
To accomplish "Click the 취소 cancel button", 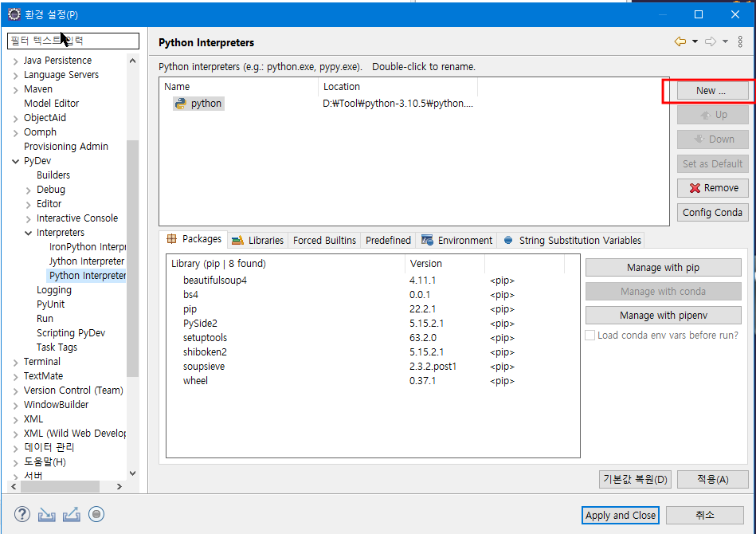I will 705,515.
